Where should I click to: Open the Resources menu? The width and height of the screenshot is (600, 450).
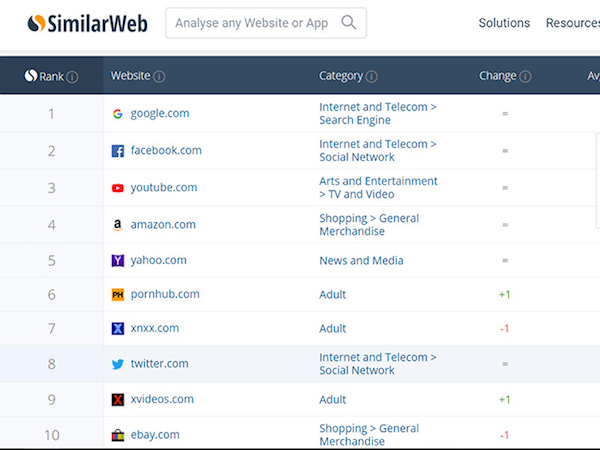coord(572,23)
